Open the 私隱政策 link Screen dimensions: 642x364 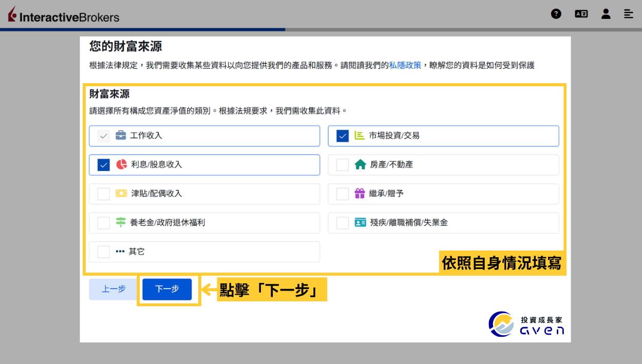tap(405, 65)
